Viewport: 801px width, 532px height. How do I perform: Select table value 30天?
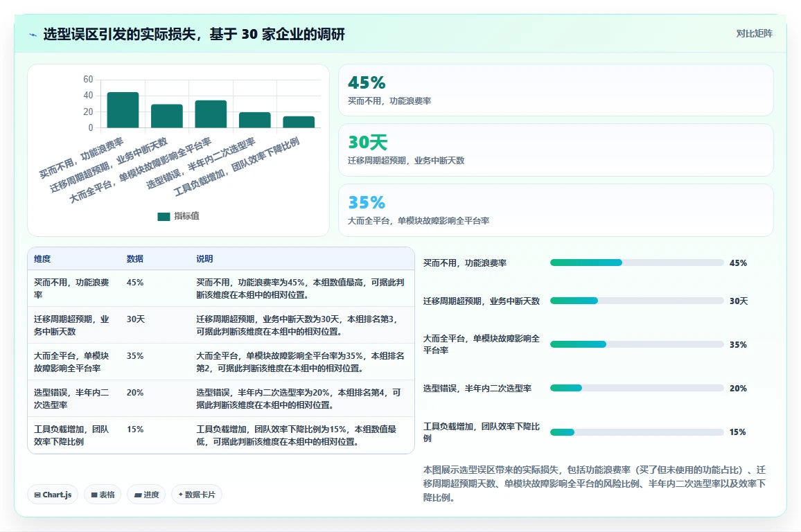click(136, 319)
